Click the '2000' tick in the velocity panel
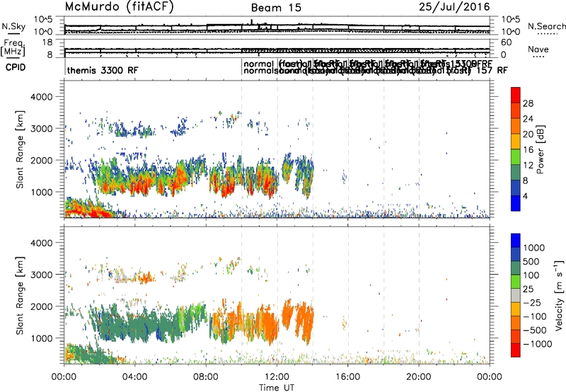The height and width of the screenshot is (392, 566). click(41, 306)
